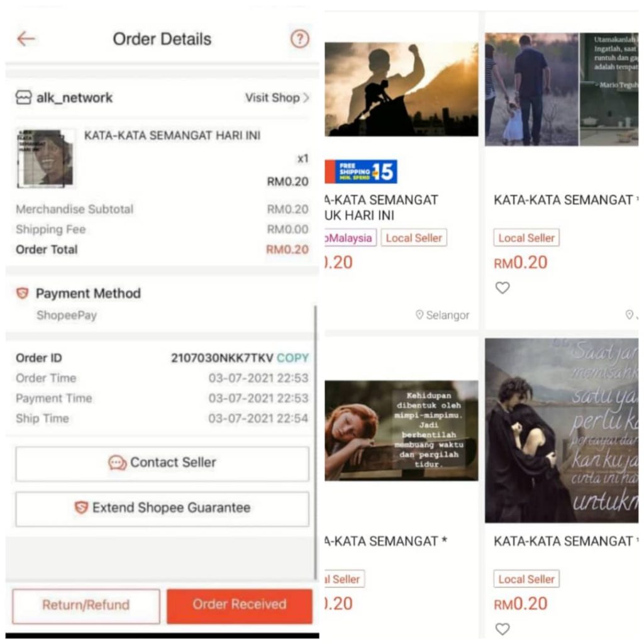This screenshot has height=644, width=644.
Task: Tap the heart icon under the family walking product
Action: (x=502, y=288)
